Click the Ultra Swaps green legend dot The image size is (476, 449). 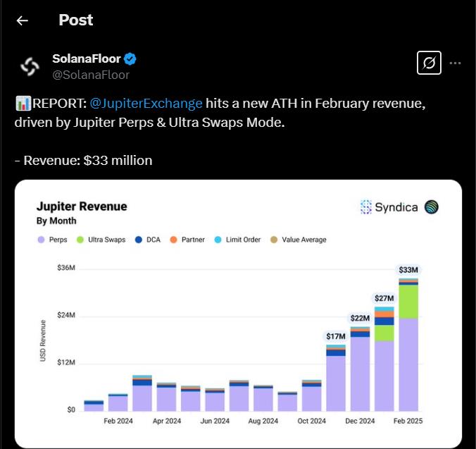[80, 240]
